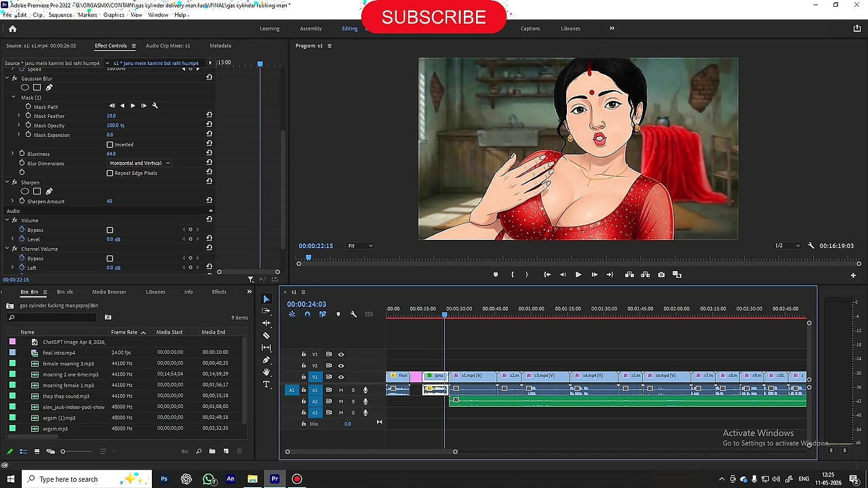Image resolution: width=868 pixels, height=488 pixels.
Task: Go to In point in Program monitor
Action: 547,274
